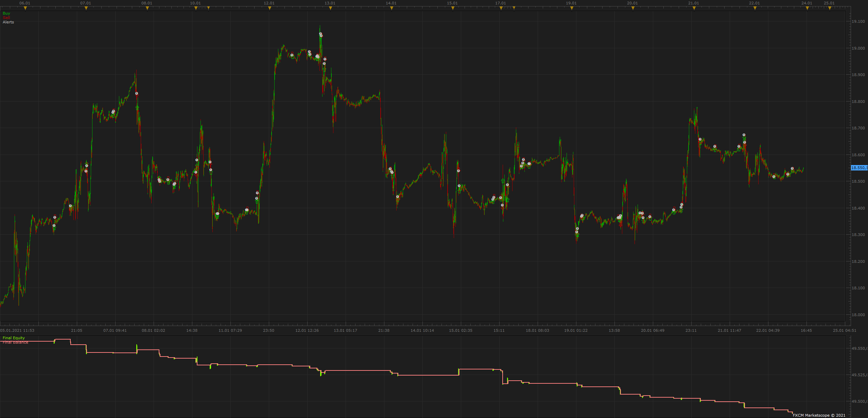Screen dimensions: 868x418
Task: Click the 21:38 time axis label
Action: tap(384, 330)
